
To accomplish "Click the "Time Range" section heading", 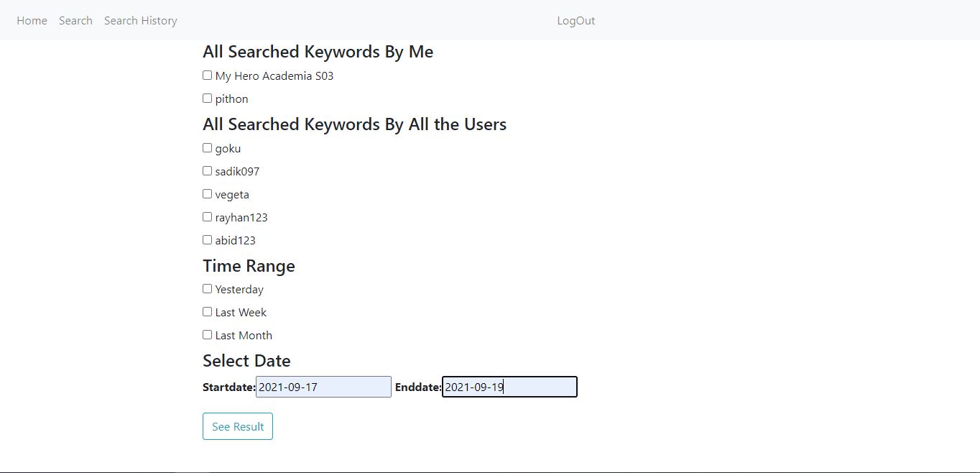I will (249, 266).
